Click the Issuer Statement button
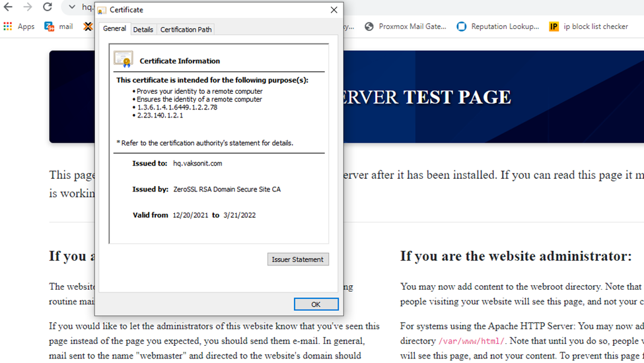Image resolution: width=644 pixels, height=363 pixels. click(298, 259)
